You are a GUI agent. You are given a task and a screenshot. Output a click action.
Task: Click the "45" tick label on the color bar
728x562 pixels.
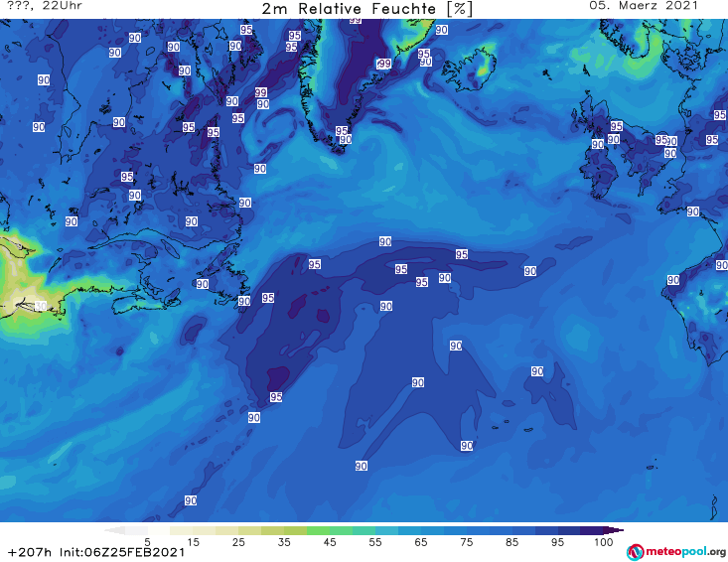click(330, 542)
